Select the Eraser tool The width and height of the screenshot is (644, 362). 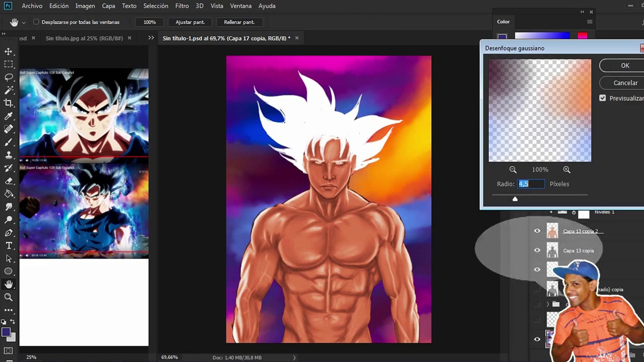[8, 181]
